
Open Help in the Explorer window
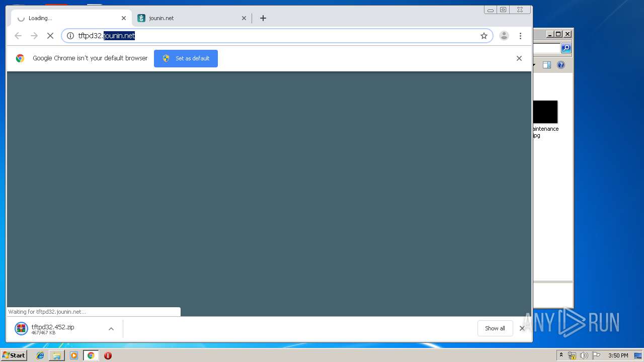coord(561,65)
